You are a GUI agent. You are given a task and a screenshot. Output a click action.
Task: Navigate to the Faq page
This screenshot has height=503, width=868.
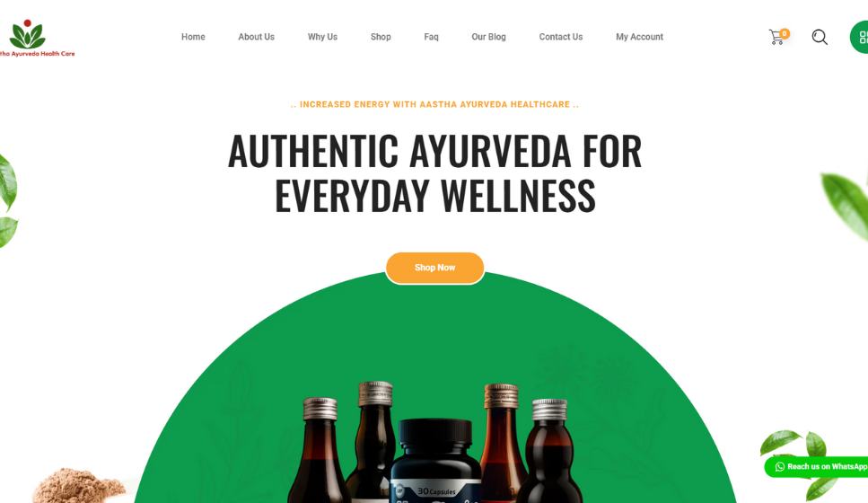(x=431, y=37)
